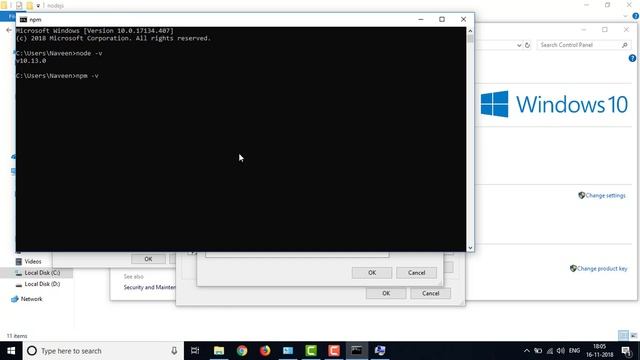This screenshot has width=640, height=360.
Task: Launch Google Chrome from the taskbar
Action: pyautogui.click(x=242, y=351)
